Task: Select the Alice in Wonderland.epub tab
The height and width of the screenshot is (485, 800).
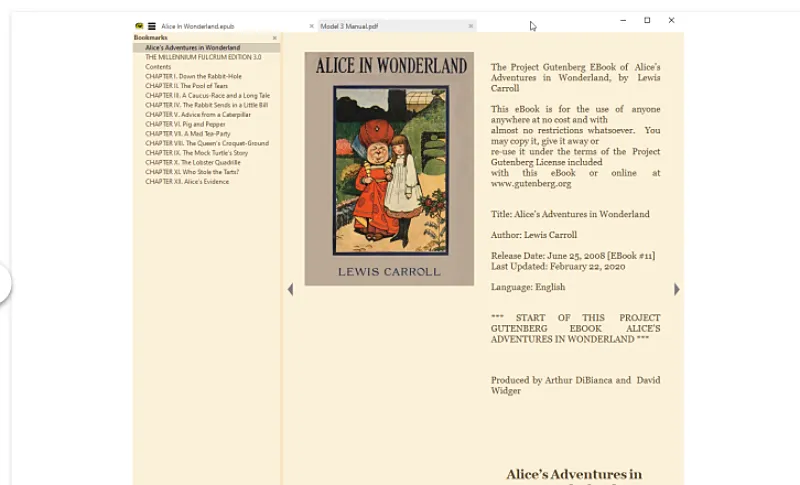Action: click(x=227, y=26)
